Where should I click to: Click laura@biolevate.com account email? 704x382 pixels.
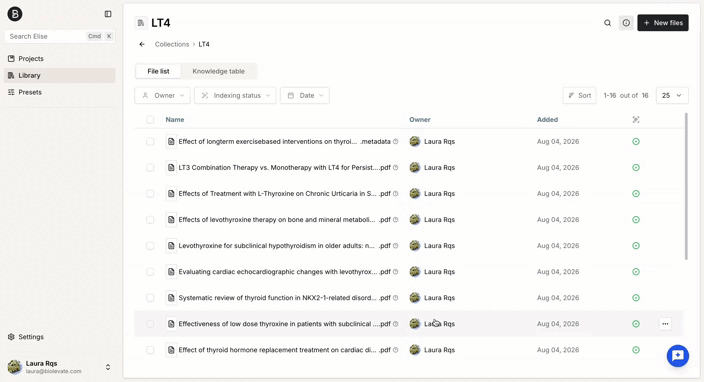tap(53, 371)
